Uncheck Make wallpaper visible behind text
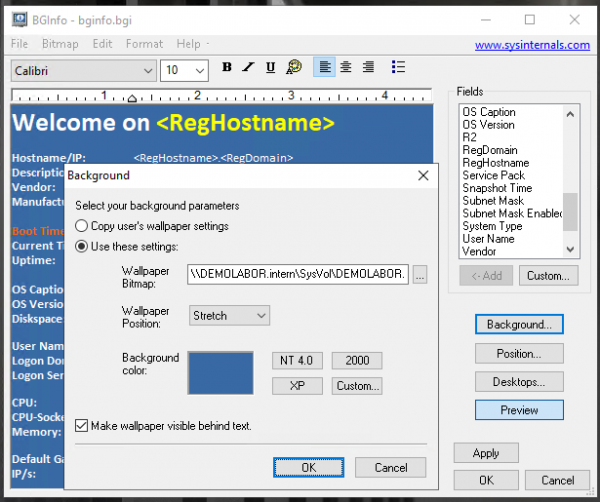 82,426
